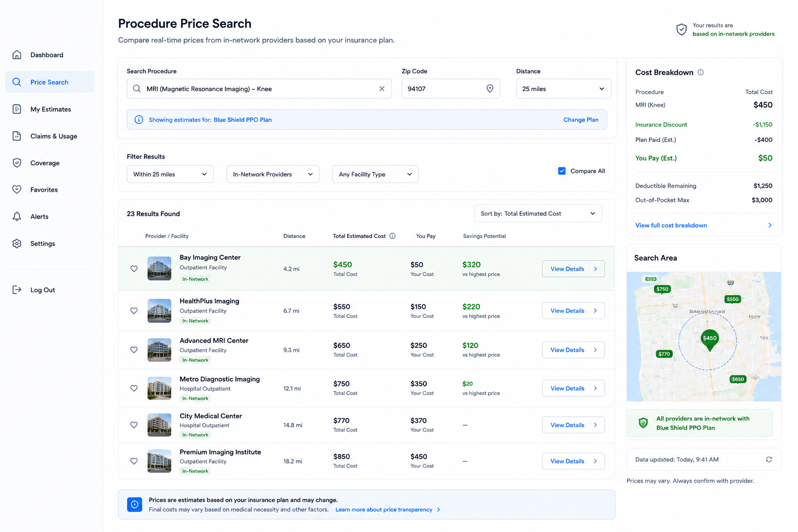
Task: Click the Deductible Remaining $1,250 value
Action: 763,185
